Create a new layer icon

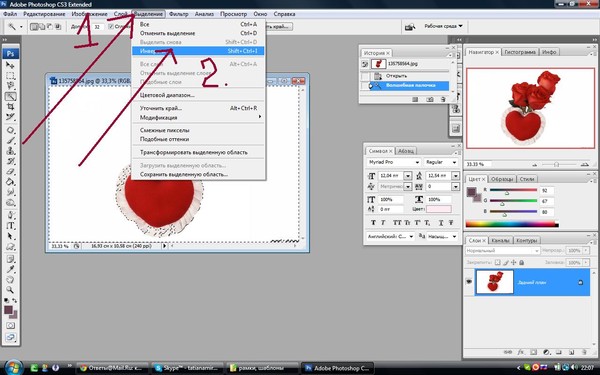571,352
